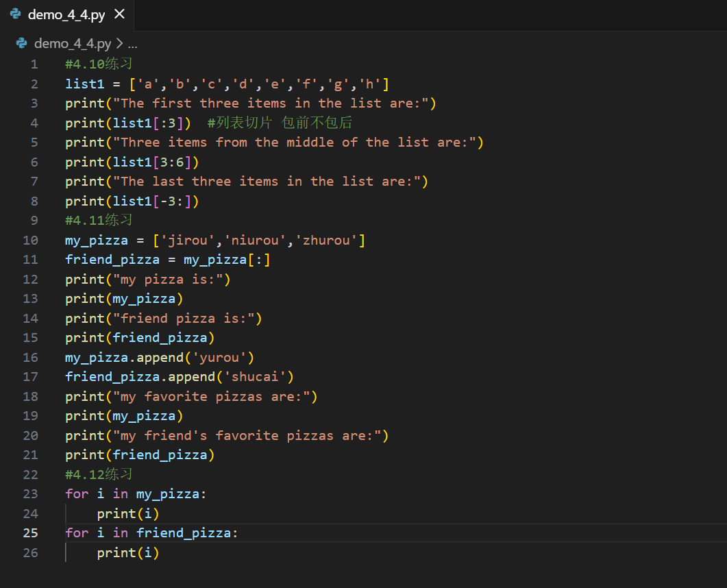
Task: Click line number 25 in the gutter
Action: (x=31, y=532)
